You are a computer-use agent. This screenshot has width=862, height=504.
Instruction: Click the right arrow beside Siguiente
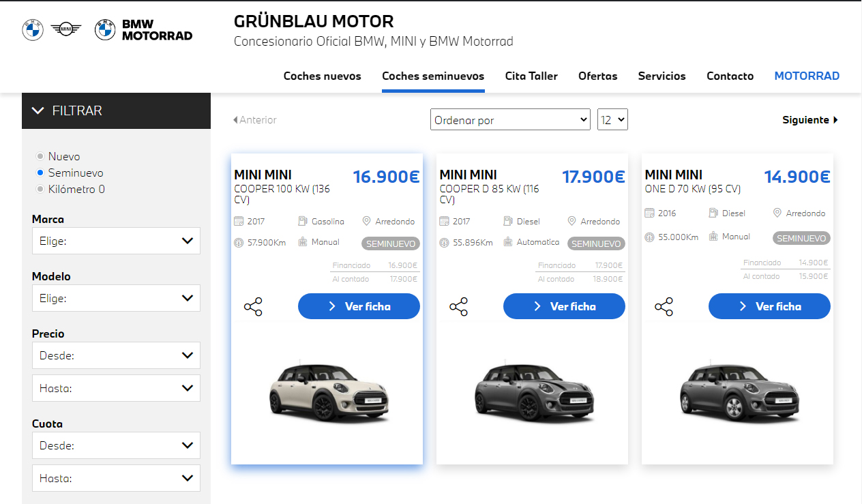click(x=835, y=120)
